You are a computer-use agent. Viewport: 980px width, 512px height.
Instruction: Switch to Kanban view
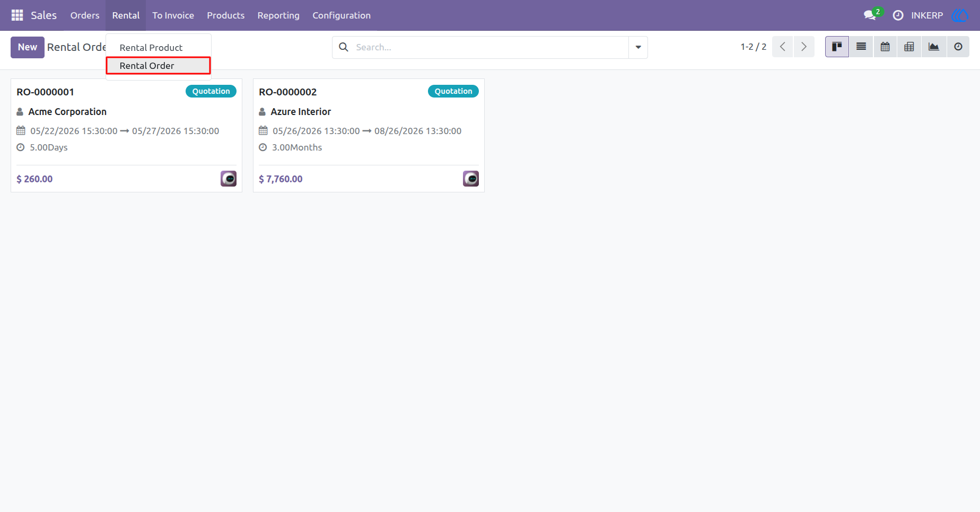[x=837, y=47]
